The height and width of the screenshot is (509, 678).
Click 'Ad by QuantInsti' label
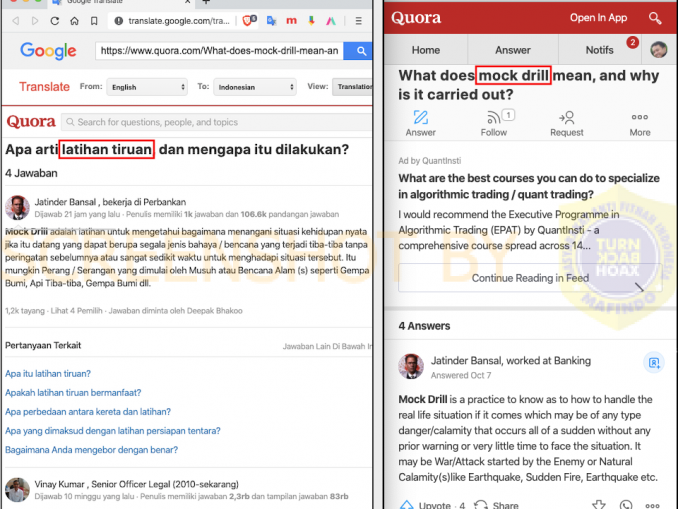(x=429, y=161)
